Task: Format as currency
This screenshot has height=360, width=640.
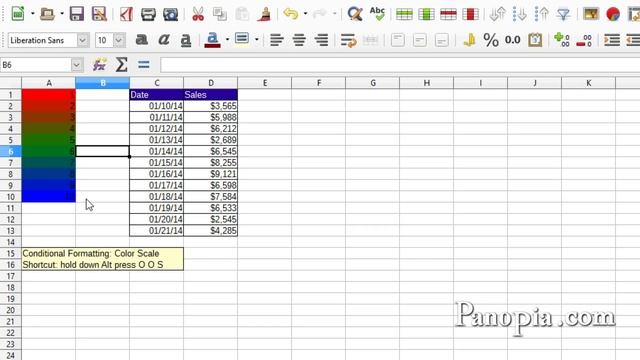Action: 469,40
